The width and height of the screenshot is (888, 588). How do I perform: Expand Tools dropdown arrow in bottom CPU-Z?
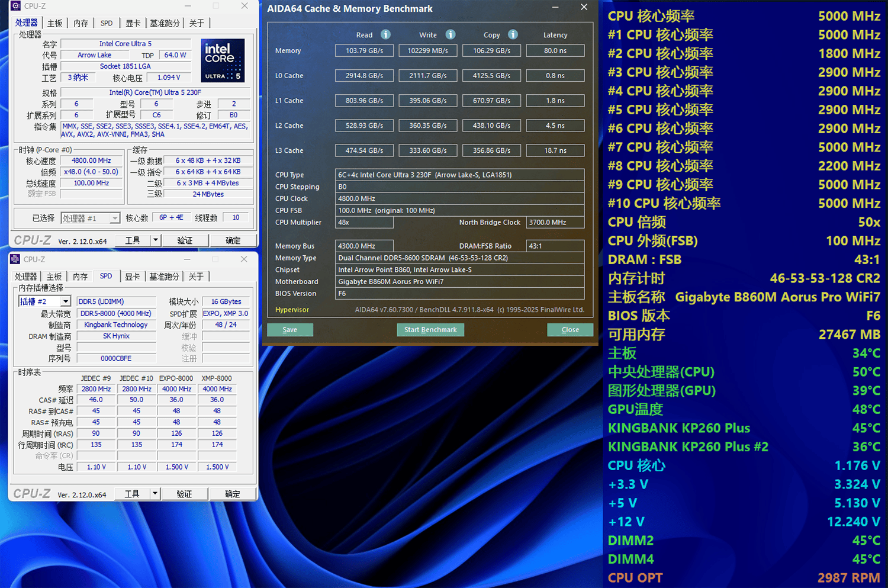[x=155, y=493]
